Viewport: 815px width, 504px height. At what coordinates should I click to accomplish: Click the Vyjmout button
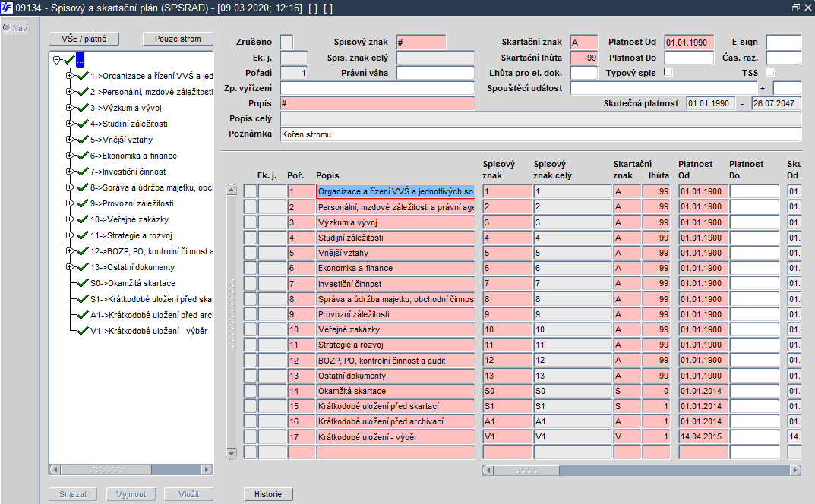131,494
